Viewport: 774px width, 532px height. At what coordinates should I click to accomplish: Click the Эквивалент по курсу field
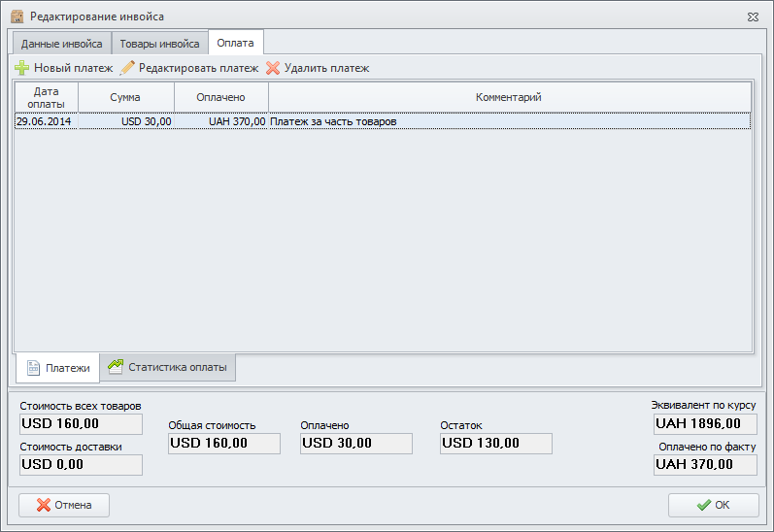pyautogui.click(x=705, y=424)
